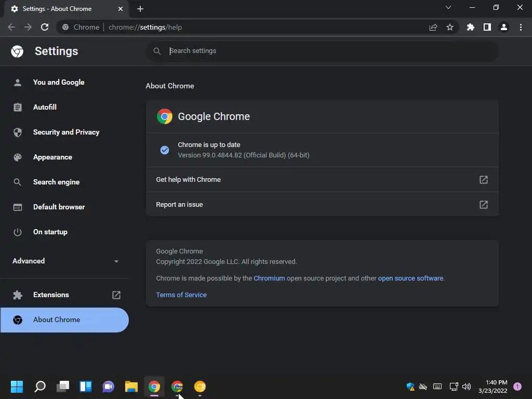This screenshot has width=532, height=399.
Task: Select About Chrome in sidebar
Action: click(x=64, y=320)
